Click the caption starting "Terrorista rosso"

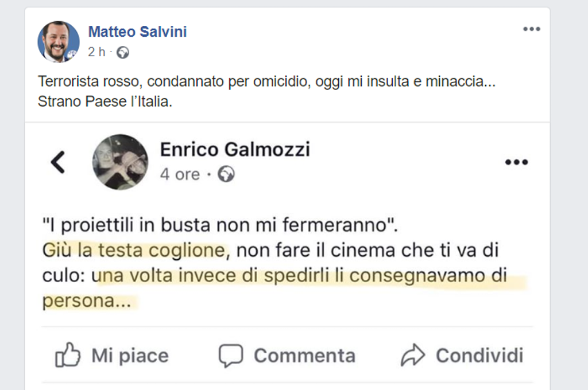tap(266, 82)
